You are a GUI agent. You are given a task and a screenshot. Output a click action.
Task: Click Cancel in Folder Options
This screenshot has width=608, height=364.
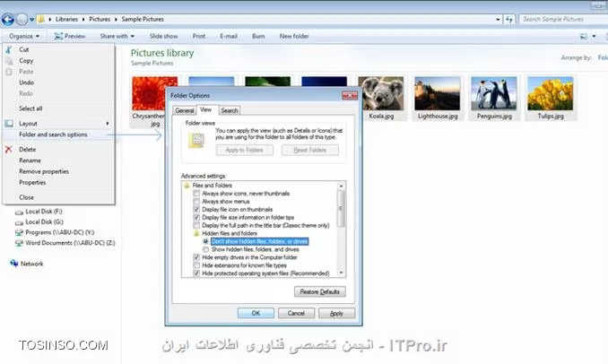[296, 313]
